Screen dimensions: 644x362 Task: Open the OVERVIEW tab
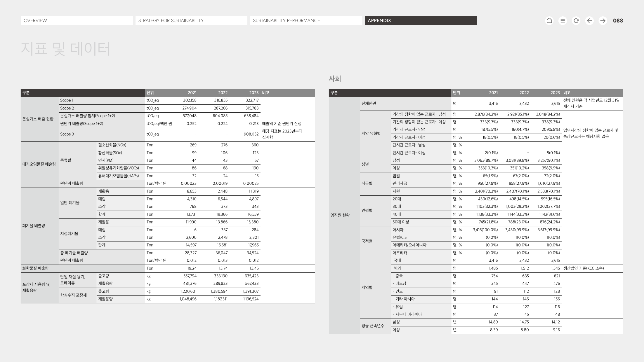77,20
